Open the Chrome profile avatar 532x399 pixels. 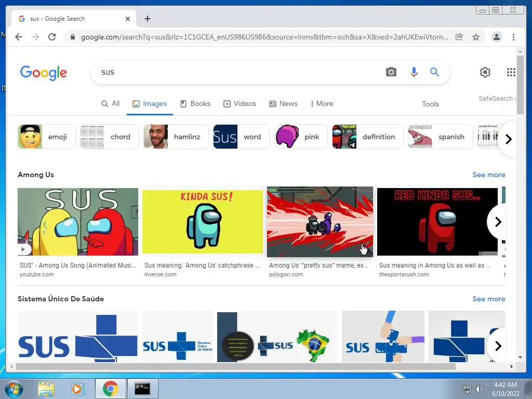tap(496, 37)
